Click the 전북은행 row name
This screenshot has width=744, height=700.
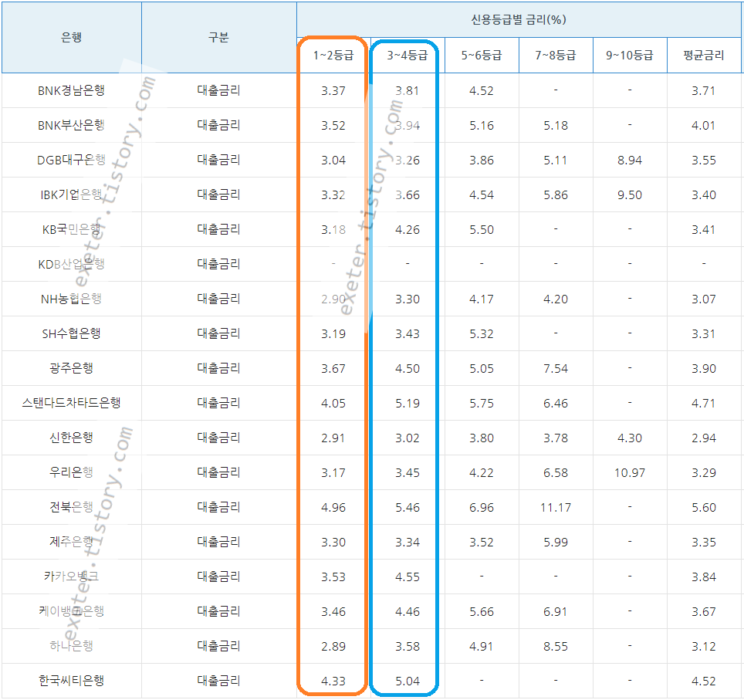tap(71, 507)
